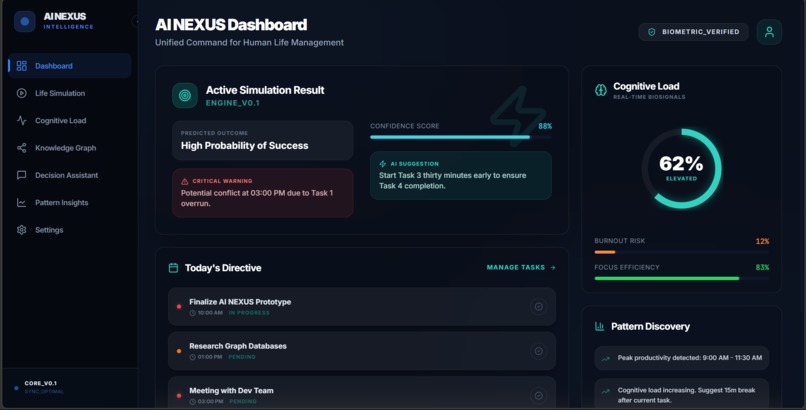Click the 12% burnout risk value

click(x=762, y=241)
